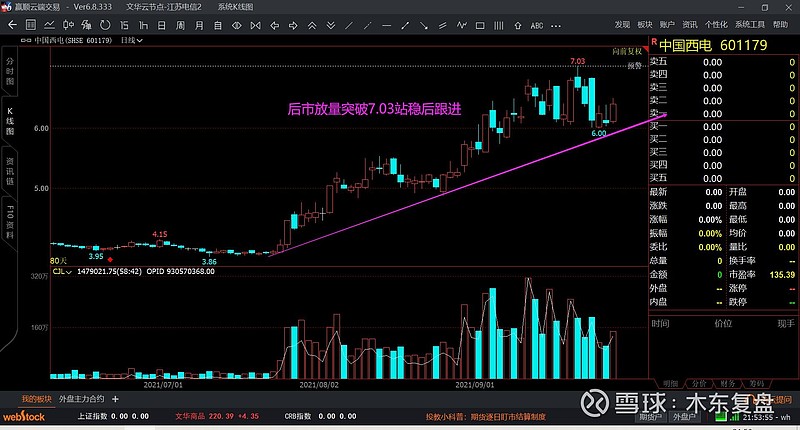This screenshot has height=430, width=800.
Task: Click the CRB指数 status bar entry
Action: tap(320, 416)
